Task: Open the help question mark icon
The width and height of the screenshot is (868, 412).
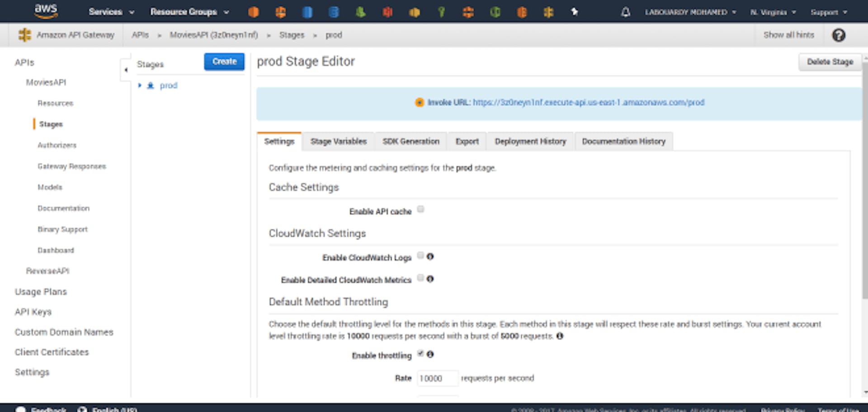Action: 839,35
